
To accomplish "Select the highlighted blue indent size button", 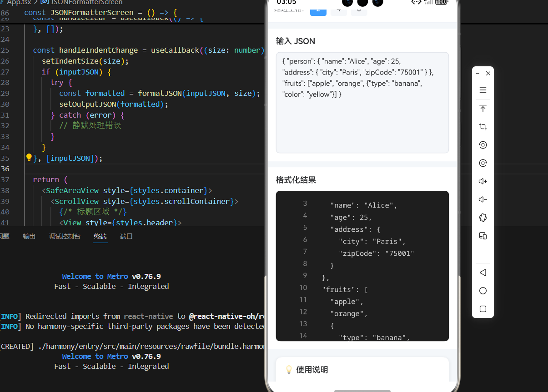I will pyautogui.click(x=318, y=9).
